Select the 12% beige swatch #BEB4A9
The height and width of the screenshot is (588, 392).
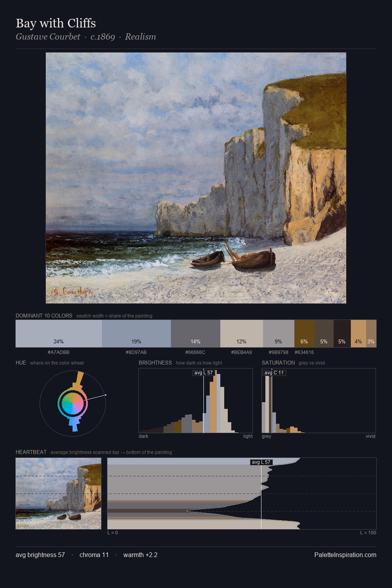(x=241, y=334)
